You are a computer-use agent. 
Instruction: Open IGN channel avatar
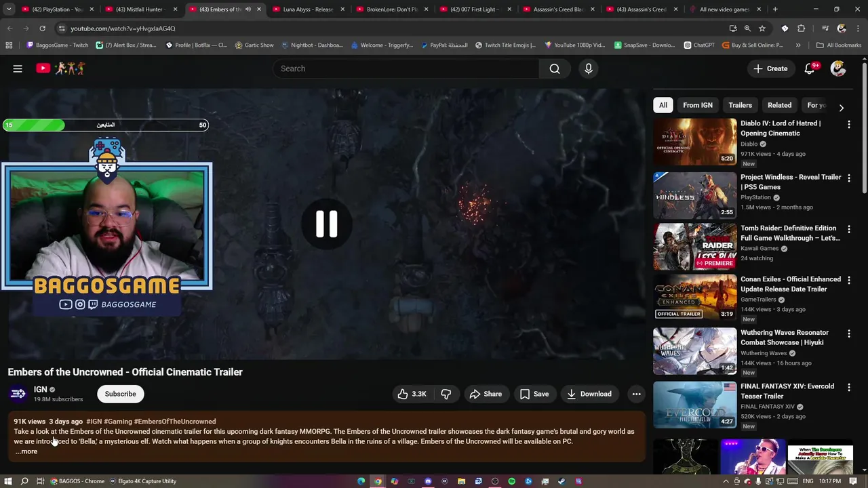point(18,394)
